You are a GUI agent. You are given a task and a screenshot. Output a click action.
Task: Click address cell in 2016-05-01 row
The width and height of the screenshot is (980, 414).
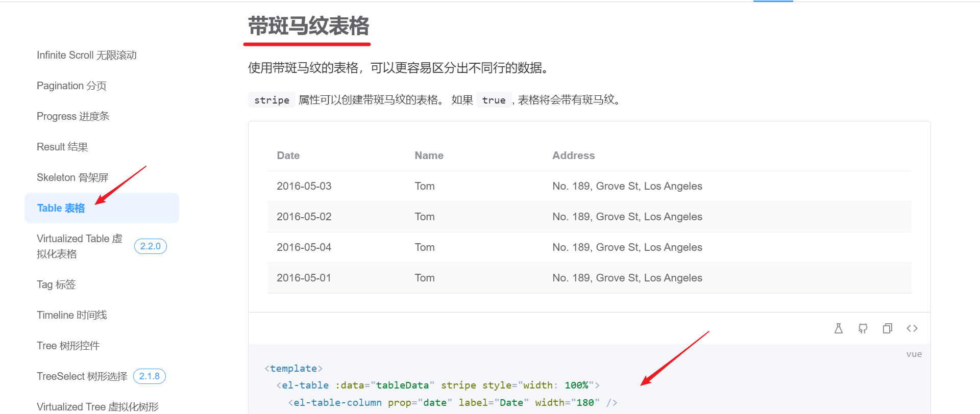coord(627,278)
